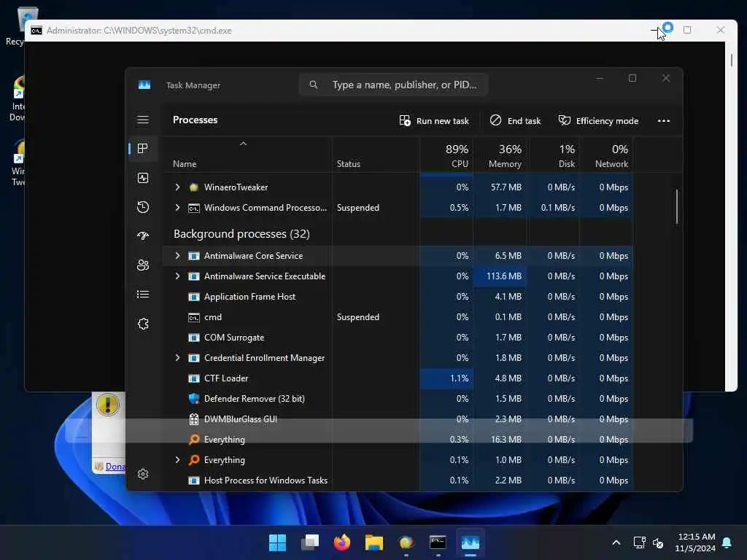Select the Processes page icon in sidebar
The height and width of the screenshot is (560, 747).
click(142, 149)
